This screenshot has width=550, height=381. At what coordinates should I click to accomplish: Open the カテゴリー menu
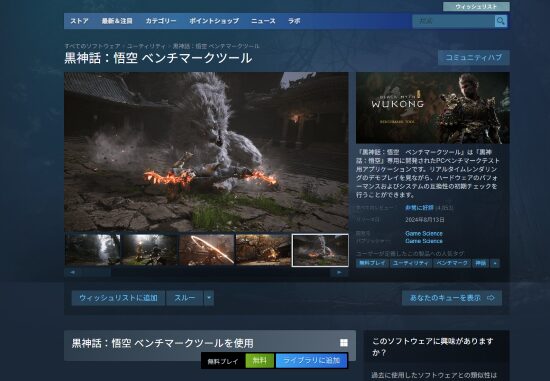pyautogui.click(x=161, y=21)
